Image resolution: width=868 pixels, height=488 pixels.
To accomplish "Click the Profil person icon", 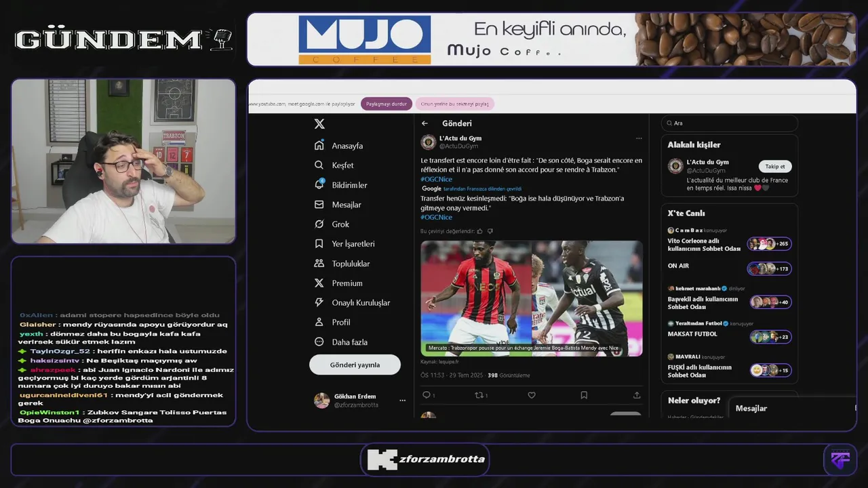I will pos(319,323).
